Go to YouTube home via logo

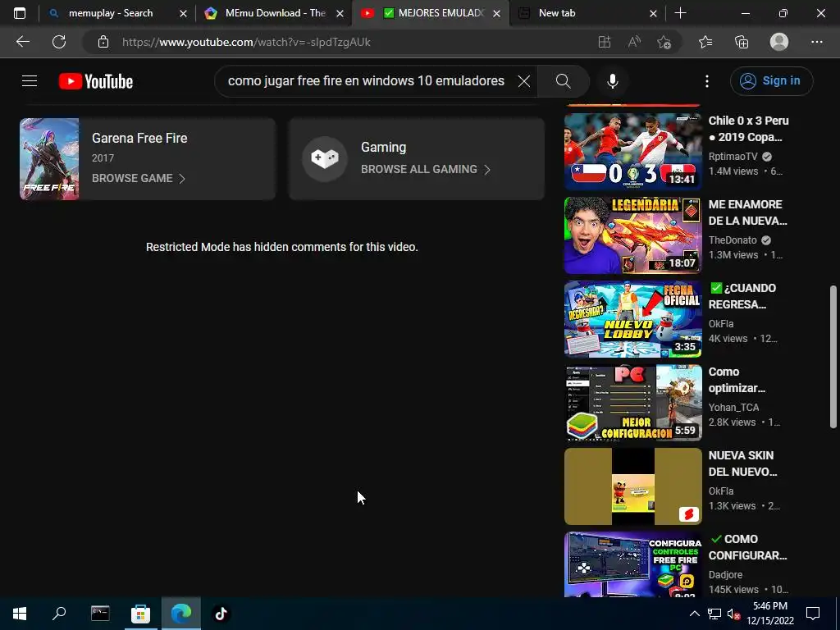coord(96,81)
